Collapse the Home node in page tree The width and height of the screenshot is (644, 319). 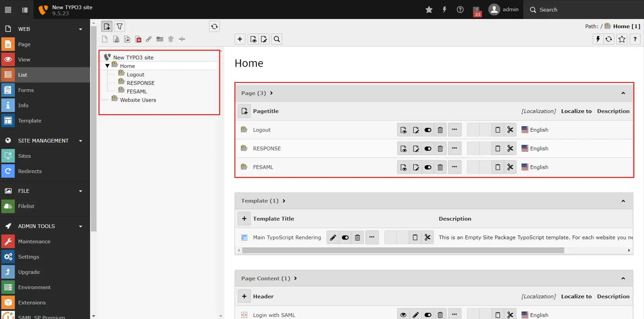tap(107, 66)
